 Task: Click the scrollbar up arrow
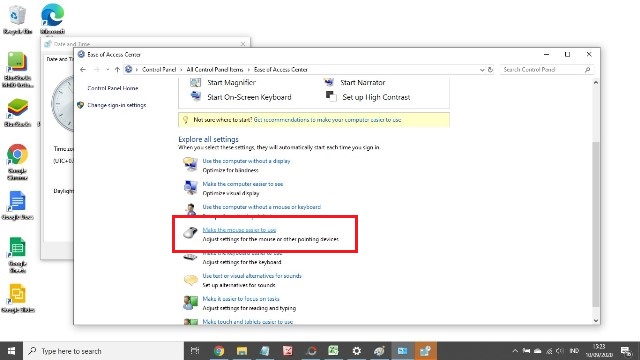pyautogui.click(x=596, y=82)
